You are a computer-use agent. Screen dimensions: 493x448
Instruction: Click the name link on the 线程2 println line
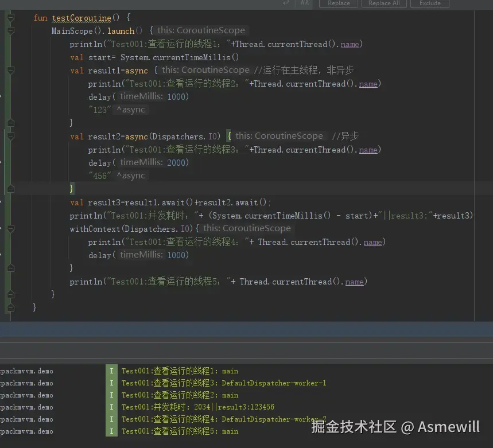coord(368,84)
